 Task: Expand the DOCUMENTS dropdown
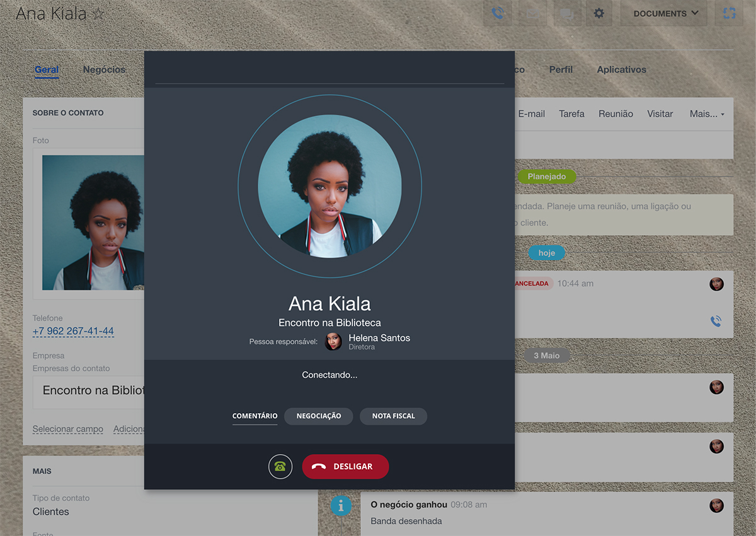pyautogui.click(x=666, y=13)
